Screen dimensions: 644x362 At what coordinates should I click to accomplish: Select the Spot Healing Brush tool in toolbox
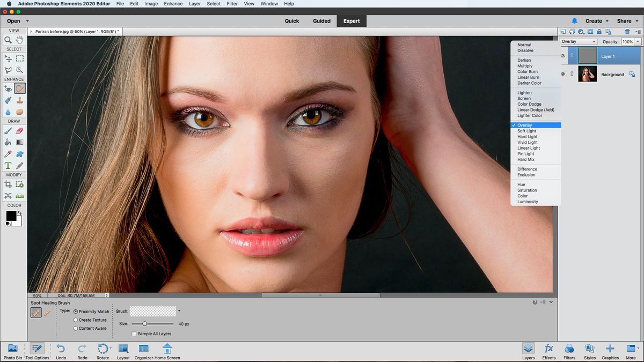[20, 88]
